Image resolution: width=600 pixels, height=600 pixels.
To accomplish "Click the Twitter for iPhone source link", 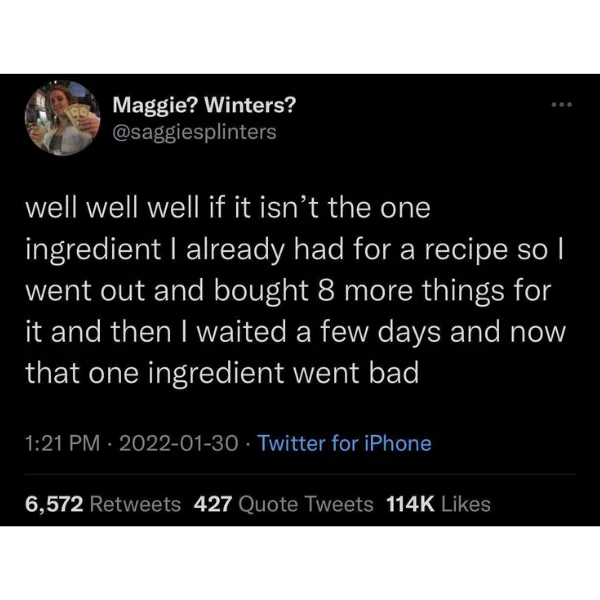I will (344, 443).
